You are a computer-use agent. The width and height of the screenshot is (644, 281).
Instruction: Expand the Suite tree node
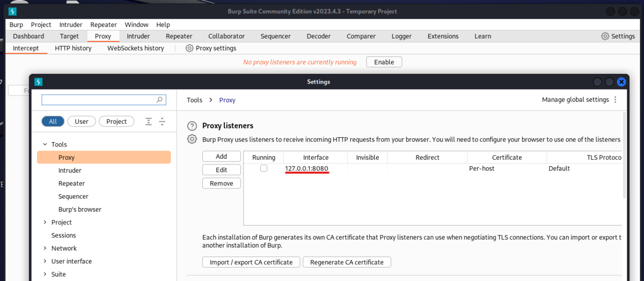click(x=45, y=274)
